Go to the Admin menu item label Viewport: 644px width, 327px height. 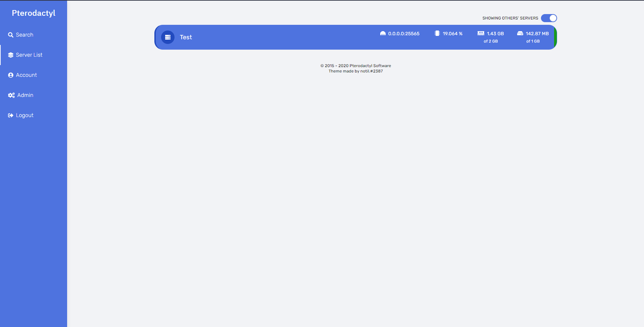pyautogui.click(x=25, y=95)
